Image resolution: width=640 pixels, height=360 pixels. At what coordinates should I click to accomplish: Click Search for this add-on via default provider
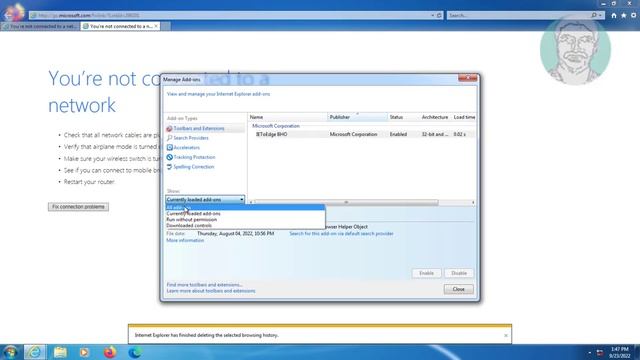point(341,234)
